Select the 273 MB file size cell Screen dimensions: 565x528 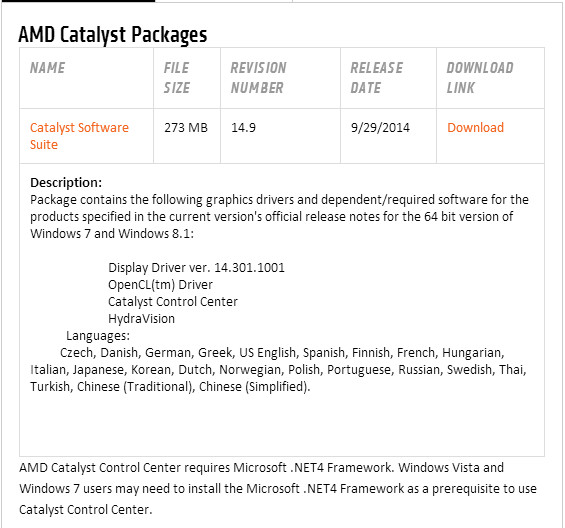[x=186, y=128]
